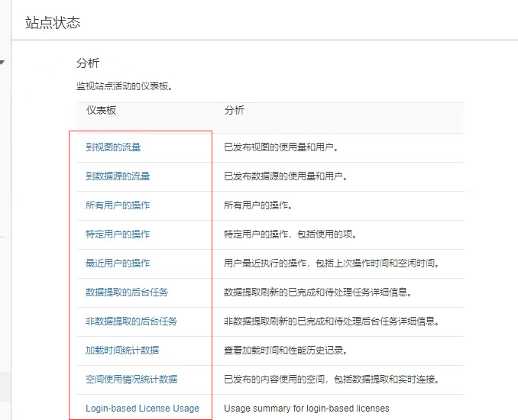
Task: Click description 已发布数据源的使用量和用户。
Action: coord(286,176)
